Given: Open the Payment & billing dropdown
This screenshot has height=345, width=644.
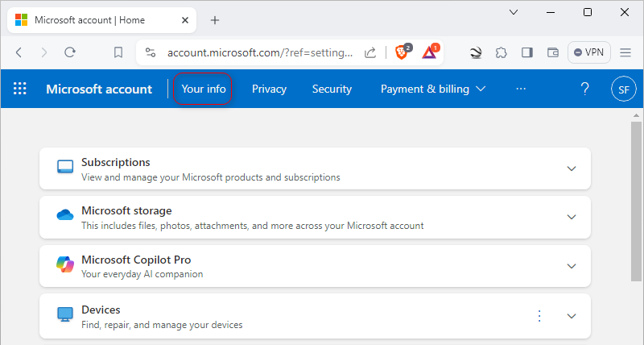Looking at the screenshot, I should point(433,89).
